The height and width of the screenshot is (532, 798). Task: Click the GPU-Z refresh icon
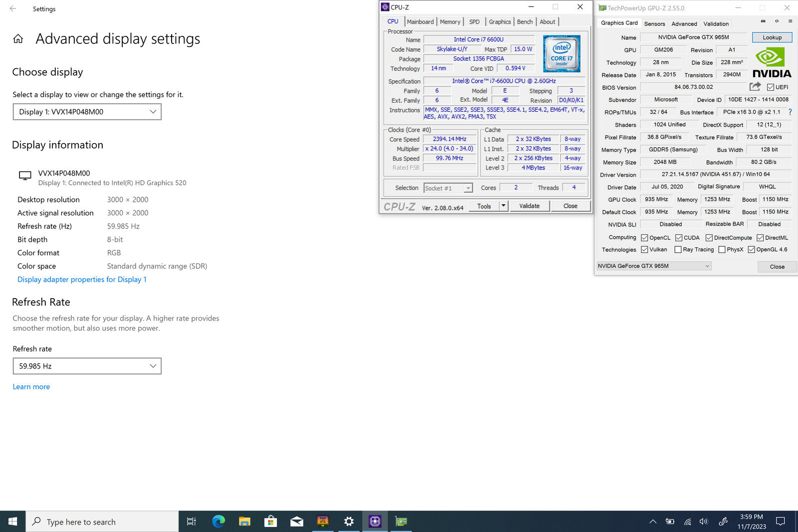point(777,21)
